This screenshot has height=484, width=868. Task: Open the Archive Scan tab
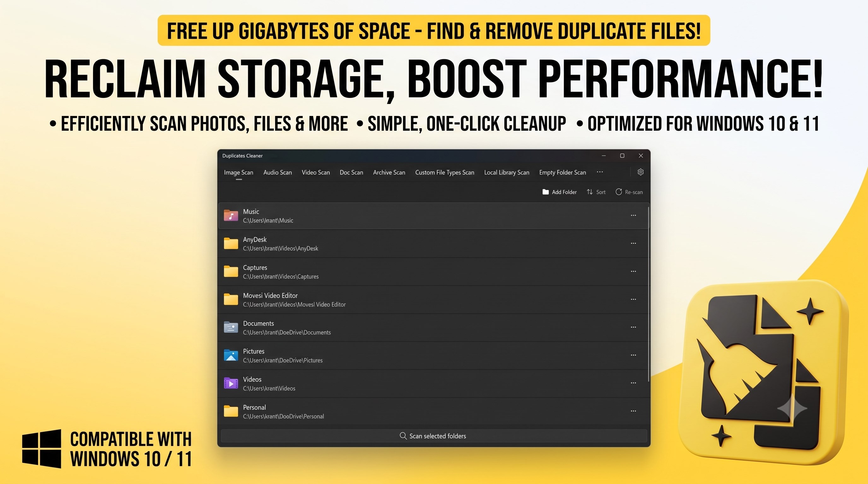(x=389, y=172)
